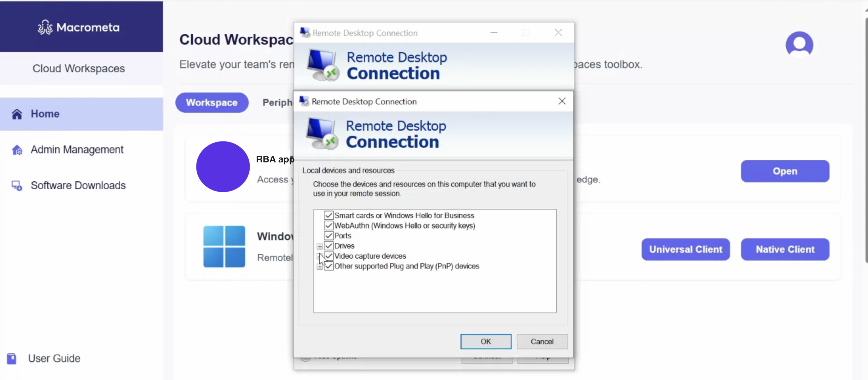This screenshot has height=380, width=868.
Task: Expand Other supported PnP devices node
Action: click(319, 266)
